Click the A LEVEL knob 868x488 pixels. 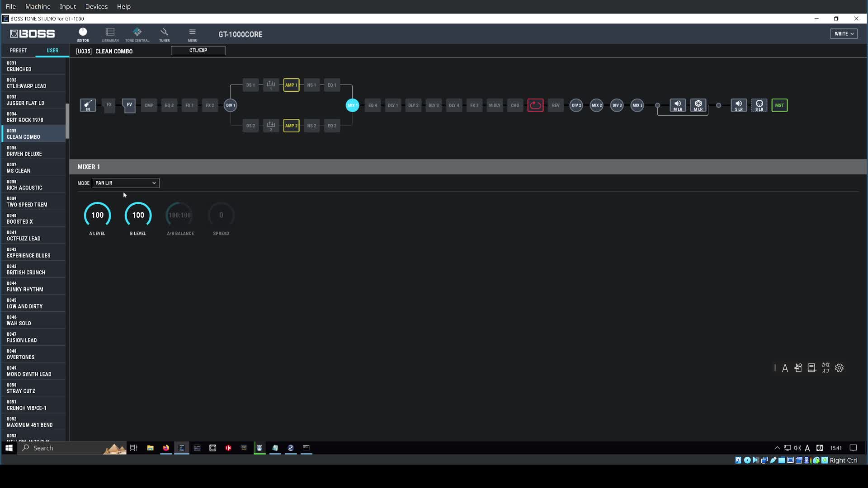[x=97, y=215]
